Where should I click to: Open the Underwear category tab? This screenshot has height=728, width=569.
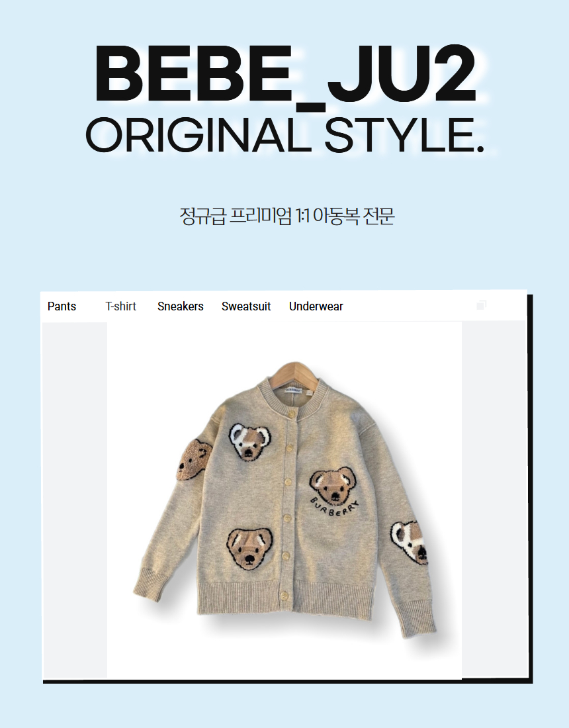pyautogui.click(x=316, y=306)
